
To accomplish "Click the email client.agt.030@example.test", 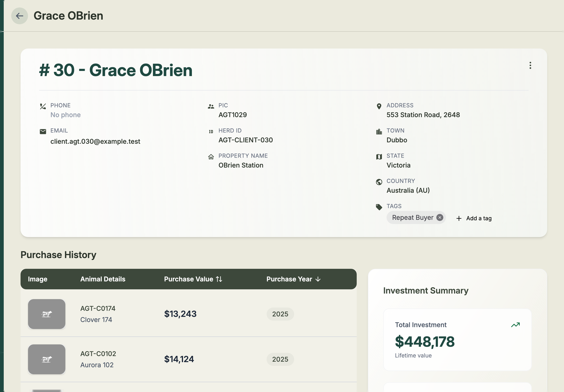I will coord(95,141).
